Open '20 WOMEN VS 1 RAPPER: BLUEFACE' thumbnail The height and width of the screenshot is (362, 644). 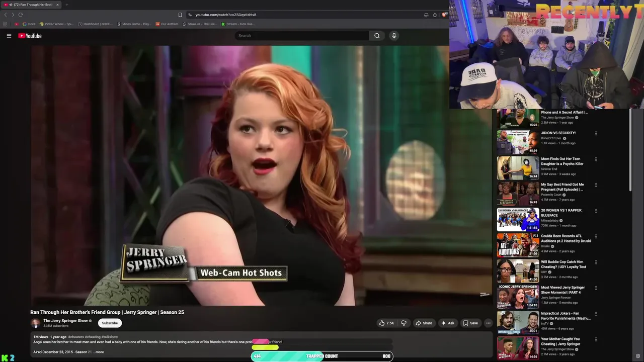518,219
